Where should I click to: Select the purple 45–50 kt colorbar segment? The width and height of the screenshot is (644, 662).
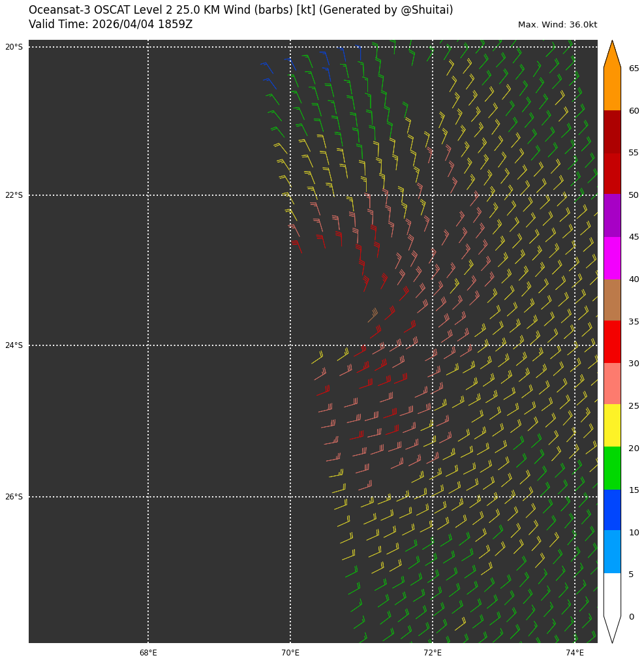[x=612, y=215]
